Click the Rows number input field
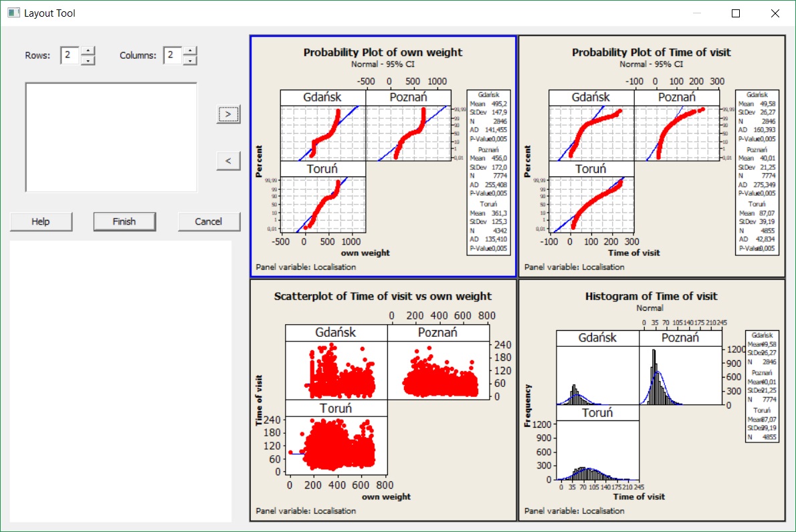796x532 pixels. pos(70,55)
